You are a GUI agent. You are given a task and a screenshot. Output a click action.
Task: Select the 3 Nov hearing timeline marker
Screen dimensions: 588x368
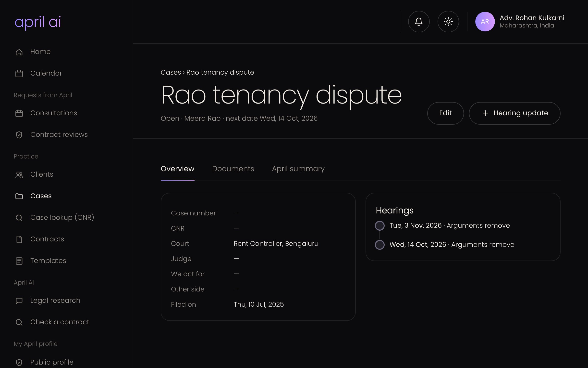point(380,225)
